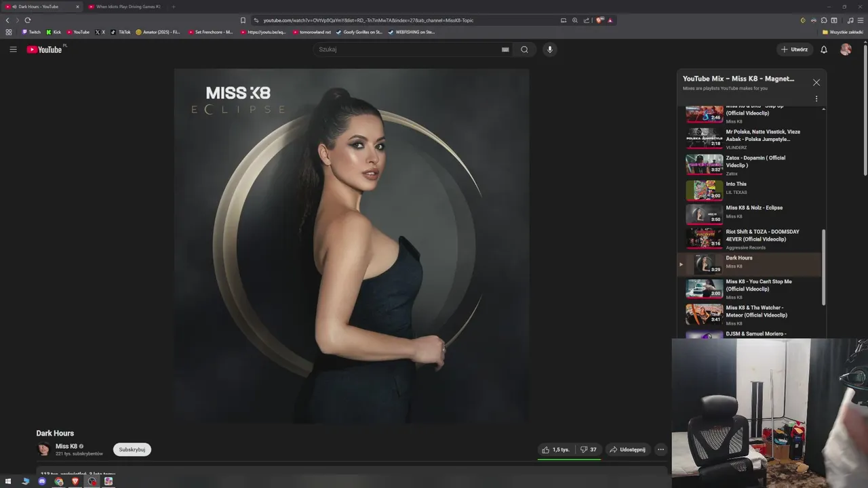Open Google Chrome from the taskbar

click(59, 481)
